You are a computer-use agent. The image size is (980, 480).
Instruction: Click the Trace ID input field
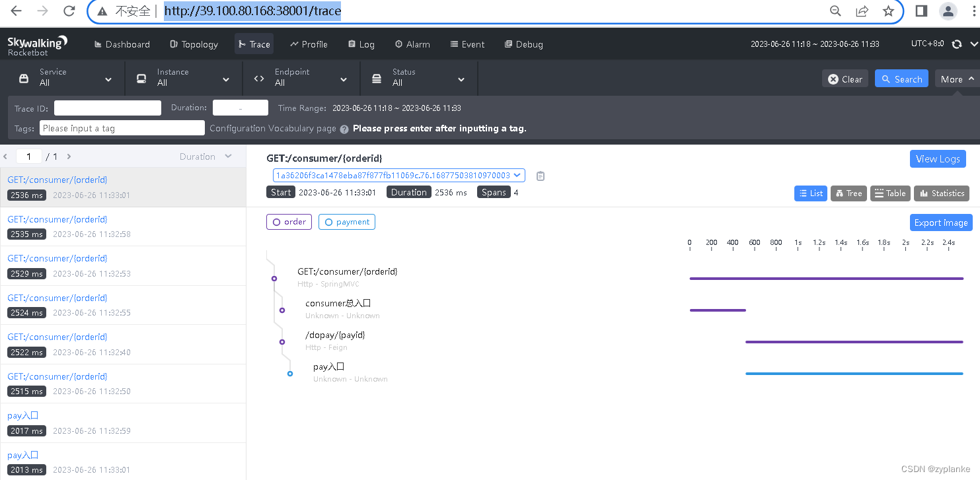coord(107,108)
